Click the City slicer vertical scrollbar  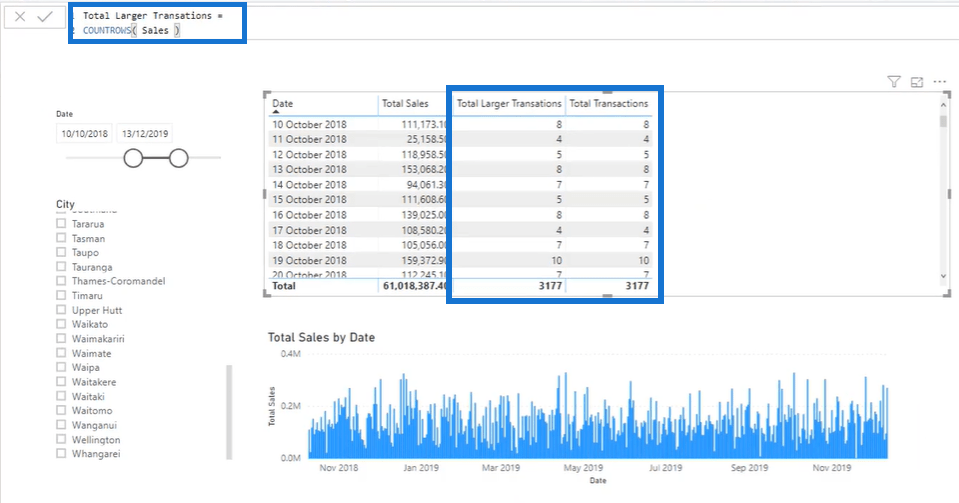tap(229, 412)
